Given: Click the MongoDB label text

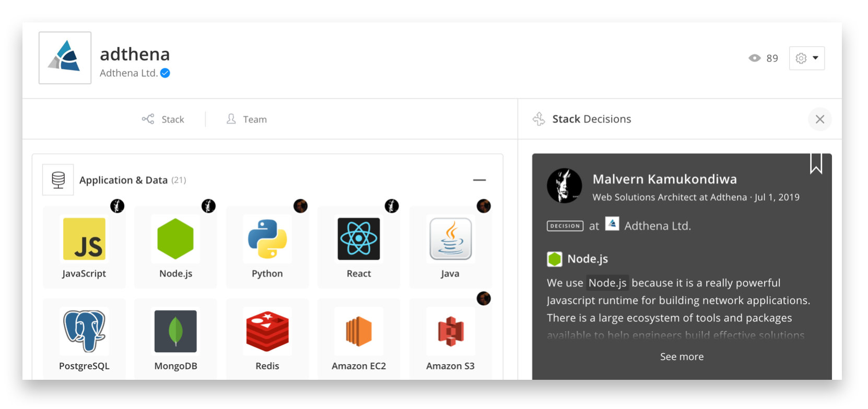Looking at the screenshot, I should click(x=175, y=366).
